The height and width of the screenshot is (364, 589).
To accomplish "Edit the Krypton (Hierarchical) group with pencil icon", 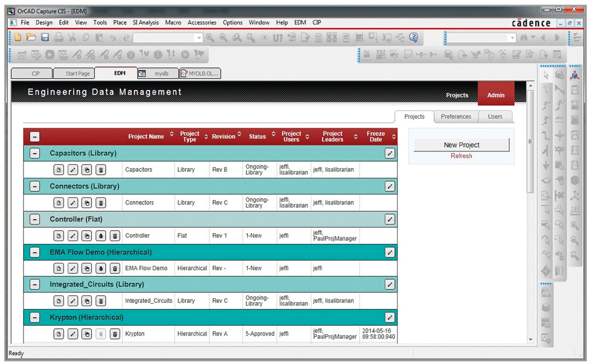I will 390,318.
